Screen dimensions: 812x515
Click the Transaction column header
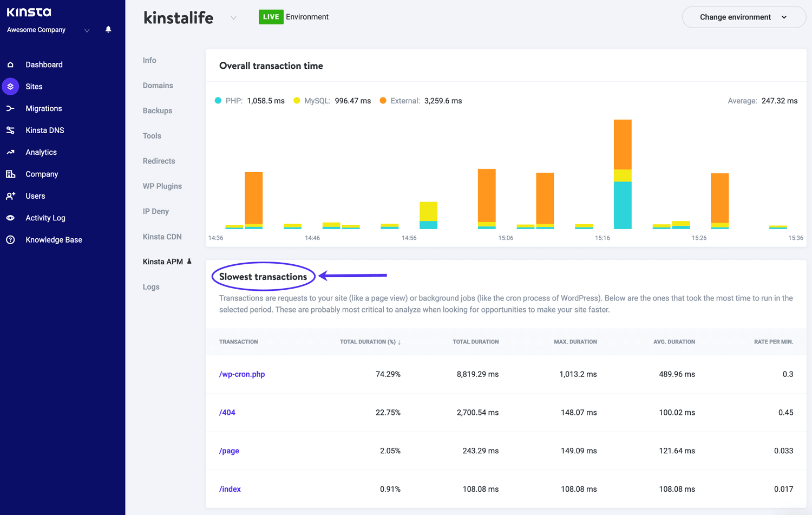[x=239, y=342]
